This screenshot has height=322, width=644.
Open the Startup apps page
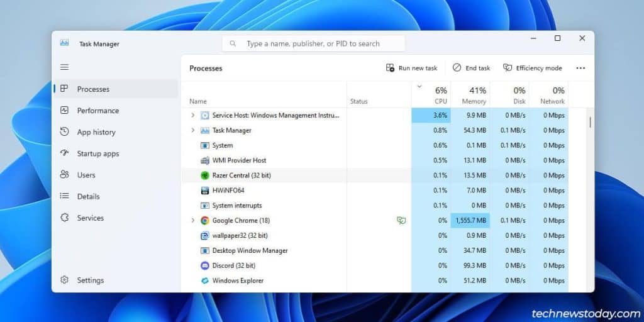pyautogui.click(x=116, y=153)
